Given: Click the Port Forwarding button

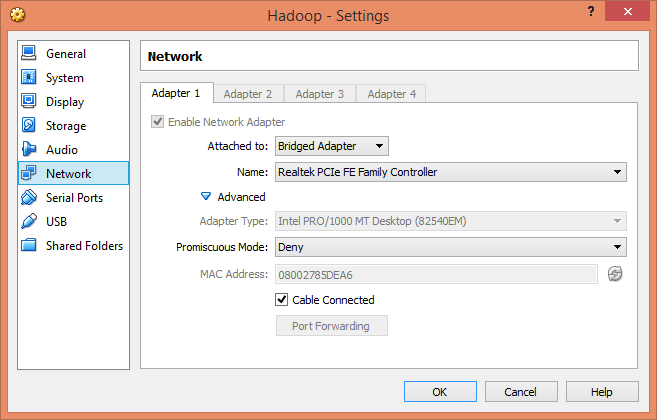Looking at the screenshot, I should [x=331, y=326].
